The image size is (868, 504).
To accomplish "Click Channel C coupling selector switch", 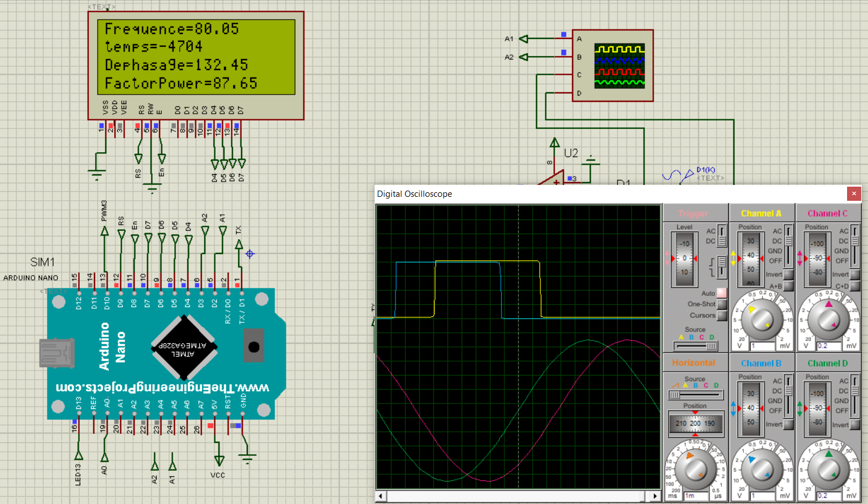I will pos(855,247).
